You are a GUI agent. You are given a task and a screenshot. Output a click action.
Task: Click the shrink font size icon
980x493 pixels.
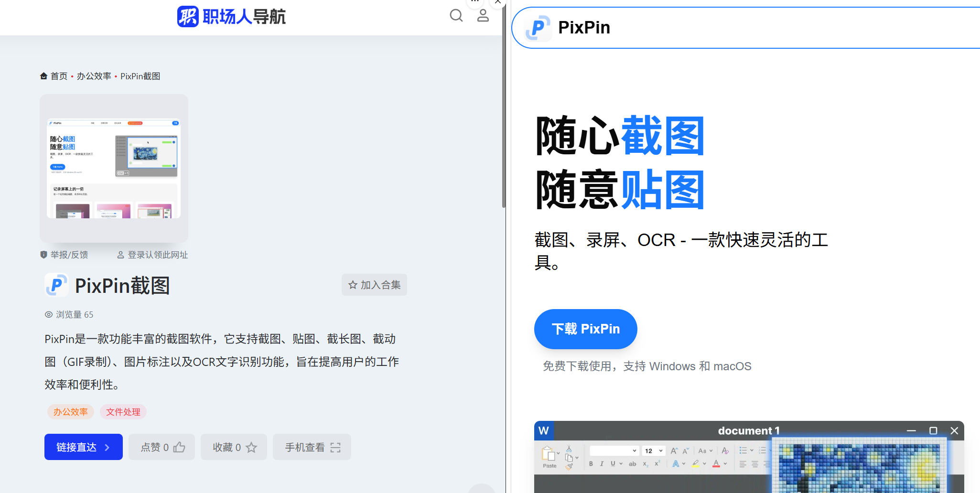pos(686,450)
